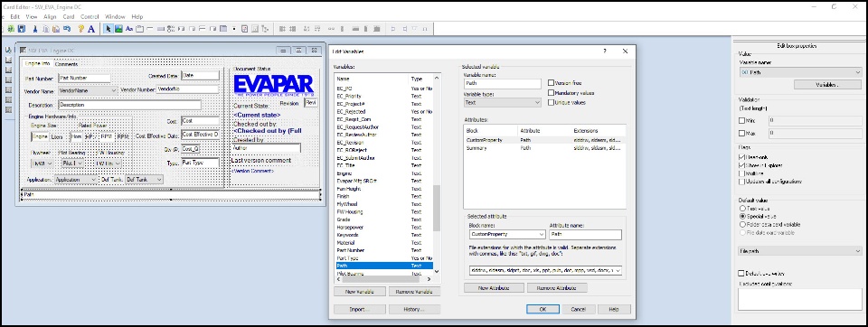Expand file extensions dropdown list

pos(618,271)
